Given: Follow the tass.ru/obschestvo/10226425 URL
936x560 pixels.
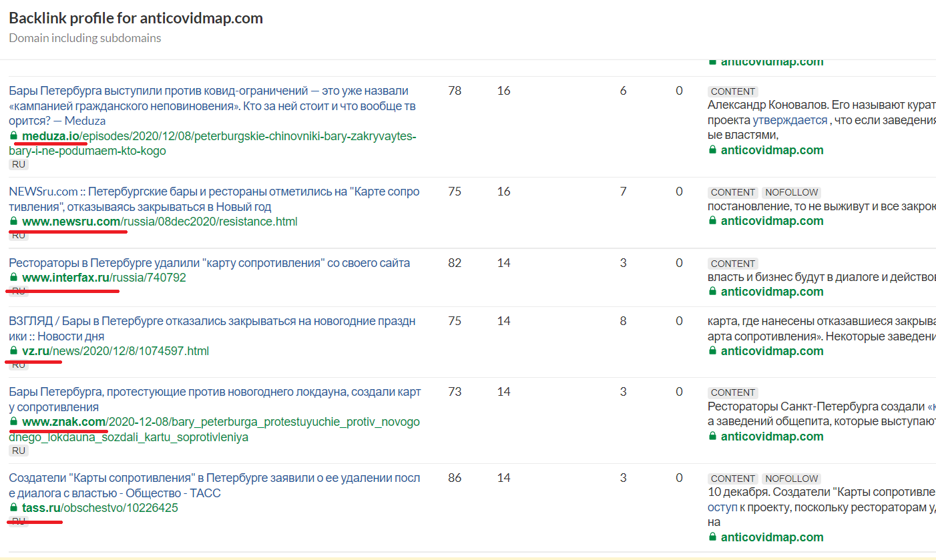Looking at the screenshot, I should tap(99, 509).
